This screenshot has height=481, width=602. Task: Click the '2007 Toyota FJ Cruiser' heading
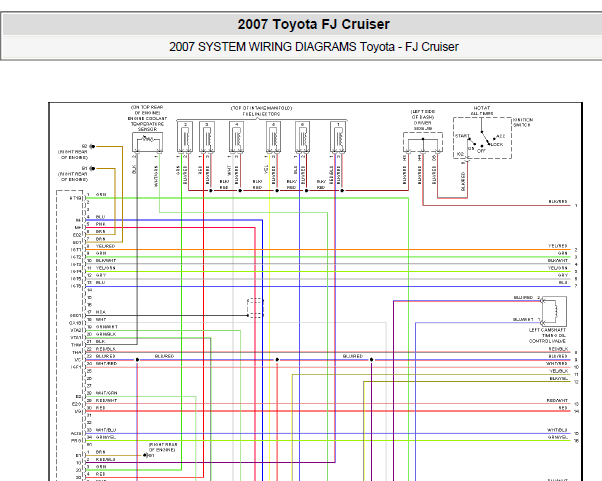click(313, 25)
